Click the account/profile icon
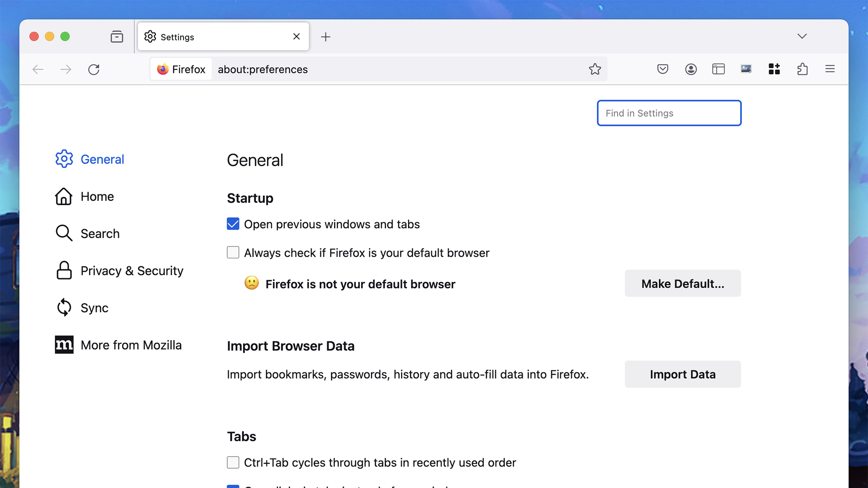Screen dimensions: 868x488 click(690, 69)
